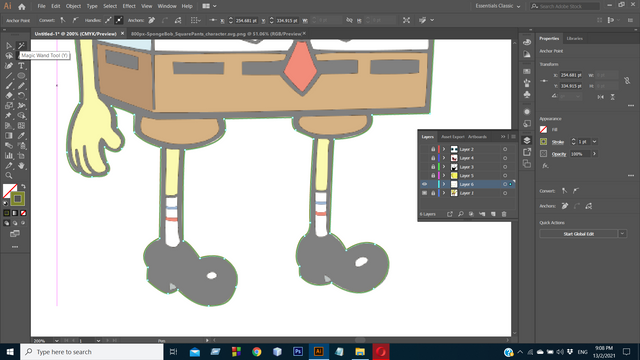
Task: Select the Artboard tool
Action: [x=21, y=156]
